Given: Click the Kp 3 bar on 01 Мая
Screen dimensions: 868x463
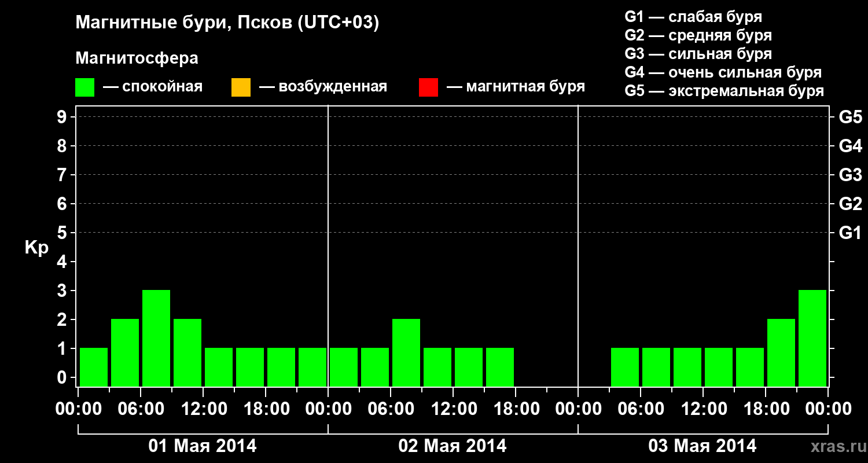Looking at the screenshot, I should [x=156, y=338].
